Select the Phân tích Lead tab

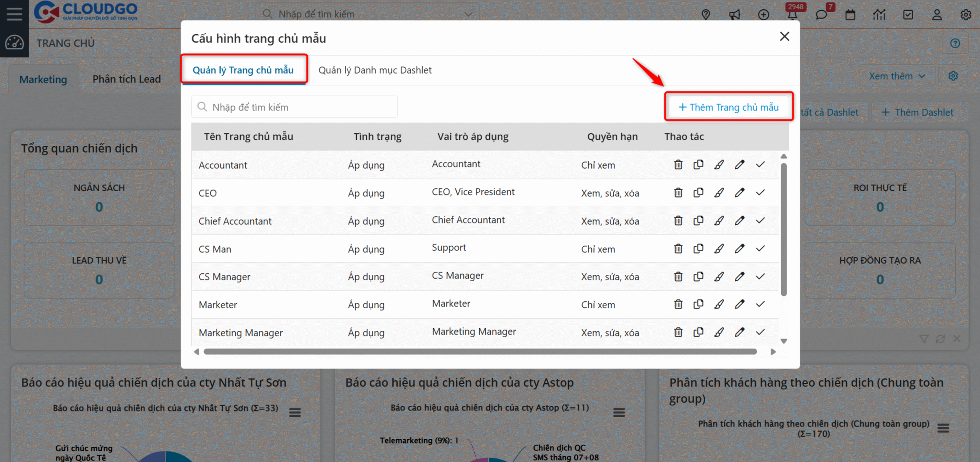126,79
